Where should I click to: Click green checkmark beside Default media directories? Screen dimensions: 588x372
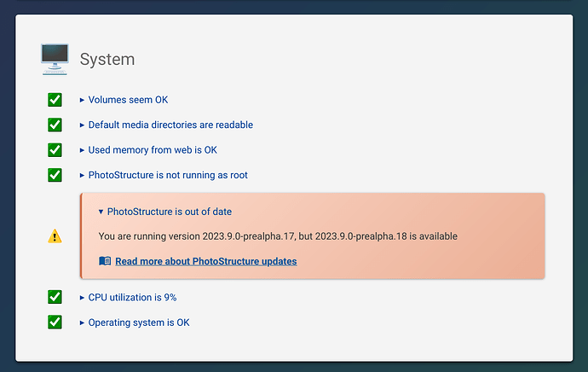click(x=55, y=125)
